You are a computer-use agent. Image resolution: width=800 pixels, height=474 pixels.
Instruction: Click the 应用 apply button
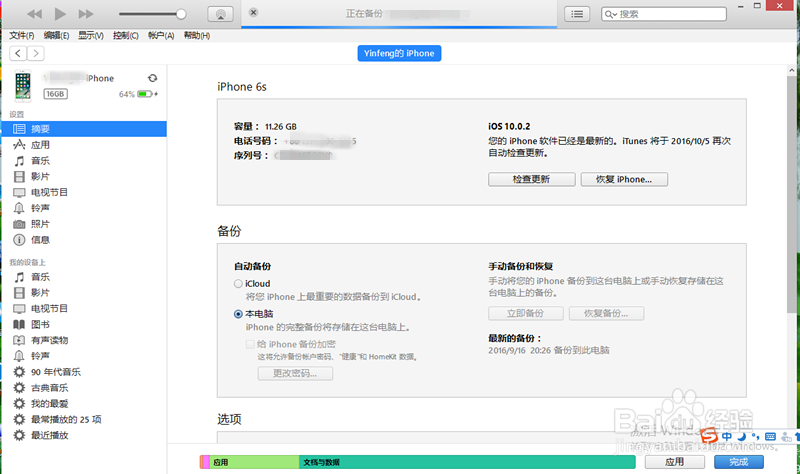[x=674, y=462]
